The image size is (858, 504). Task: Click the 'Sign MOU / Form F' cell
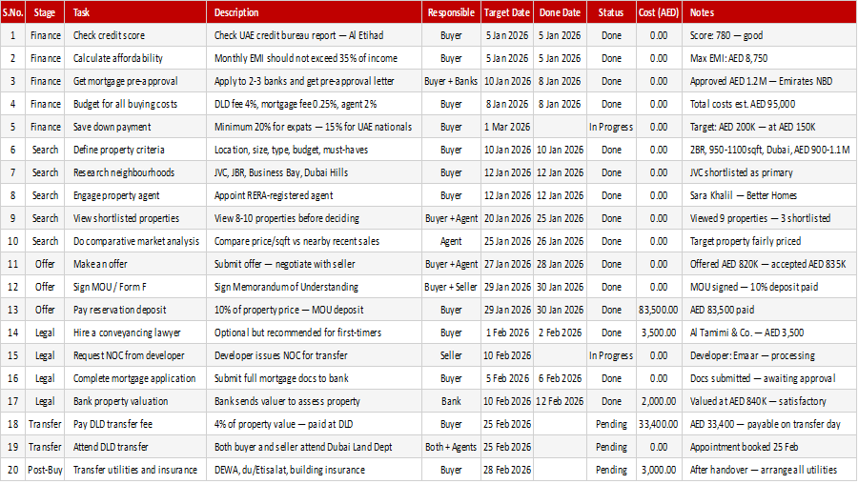click(135, 287)
